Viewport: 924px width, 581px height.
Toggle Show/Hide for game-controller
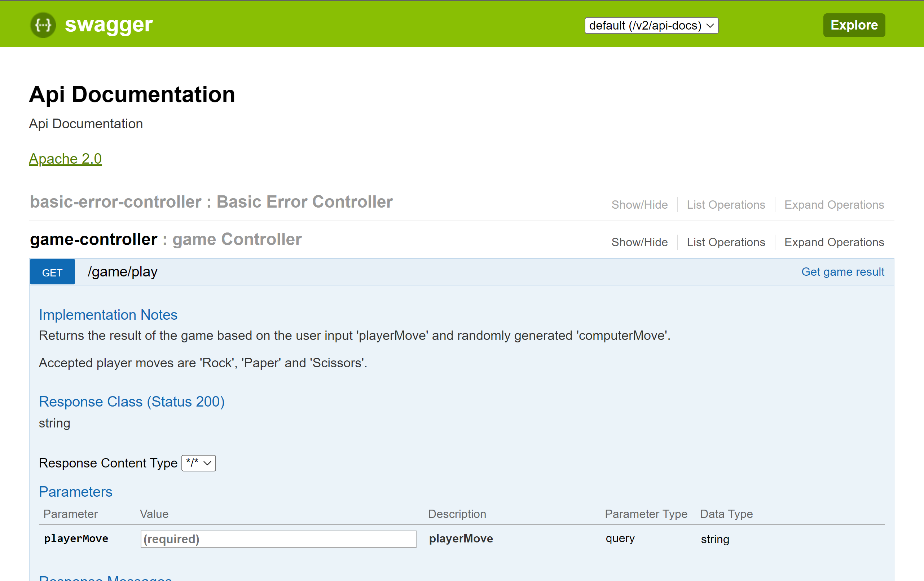click(x=639, y=242)
